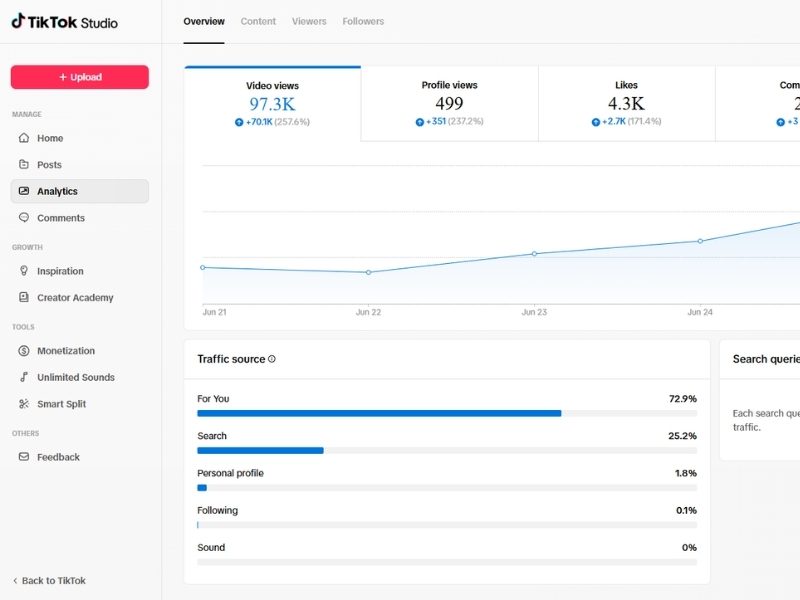Image resolution: width=800 pixels, height=600 pixels.
Task: Select the Likes metric card
Action: 627,104
